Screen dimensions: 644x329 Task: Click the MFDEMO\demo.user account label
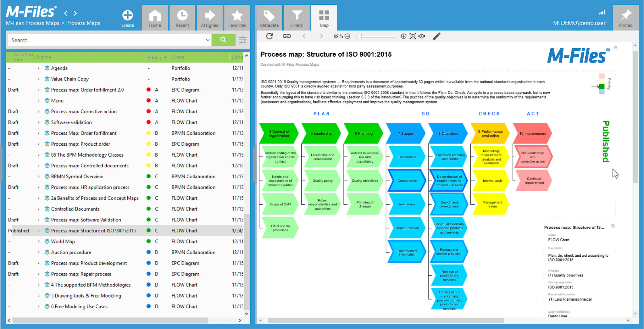point(579,23)
